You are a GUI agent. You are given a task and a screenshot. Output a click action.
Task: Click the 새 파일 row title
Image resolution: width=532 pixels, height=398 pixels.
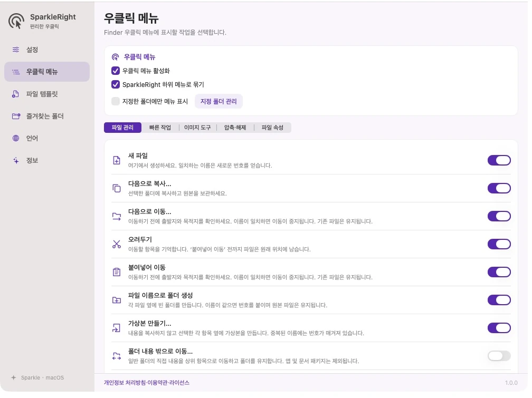[138, 156]
